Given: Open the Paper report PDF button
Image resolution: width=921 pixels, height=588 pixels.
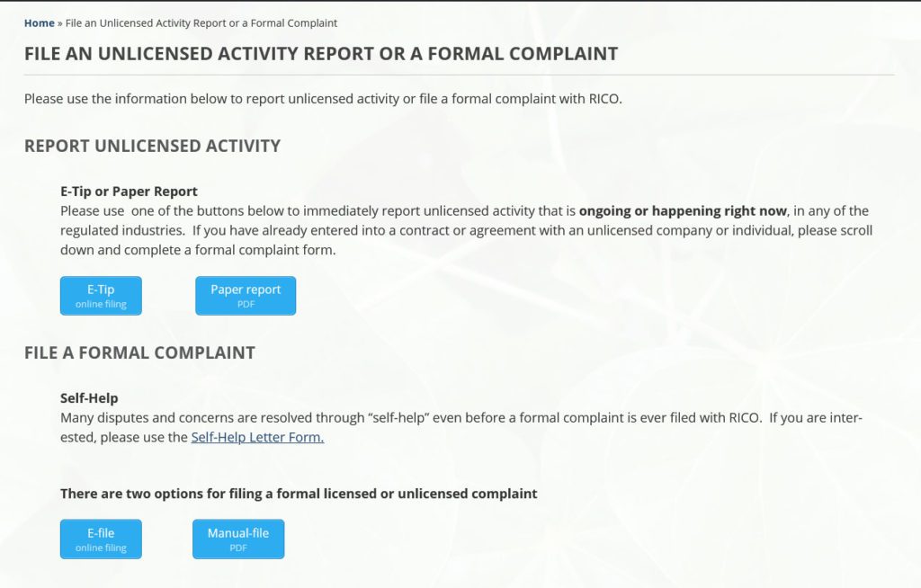Looking at the screenshot, I should 246,296.
